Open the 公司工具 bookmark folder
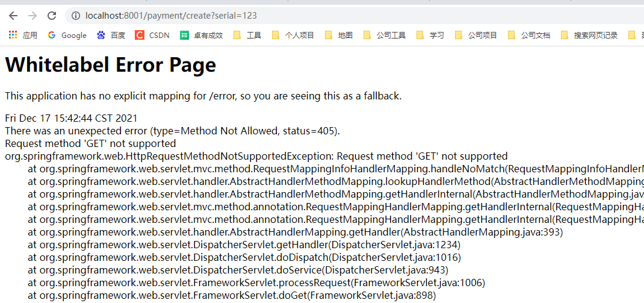The width and height of the screenshot is (644, 303). coord(385,36)
